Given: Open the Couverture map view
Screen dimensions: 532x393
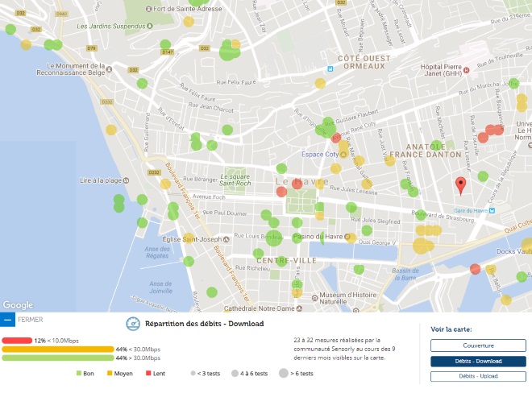Looking at the screenshot, I should [478, 345].
